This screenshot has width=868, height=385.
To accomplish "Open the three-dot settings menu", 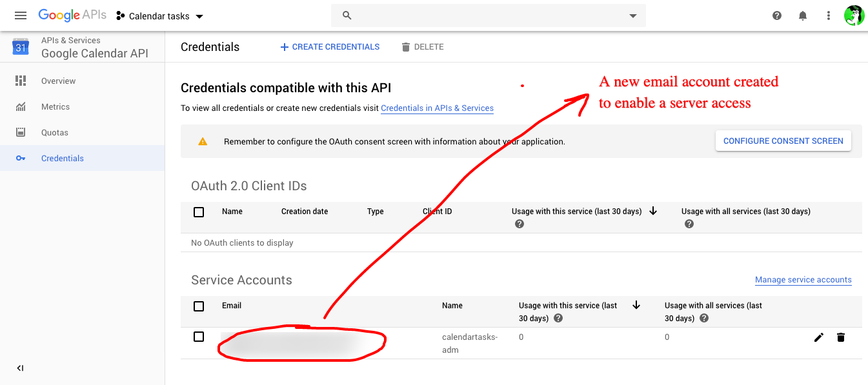I will click(829, 15).
